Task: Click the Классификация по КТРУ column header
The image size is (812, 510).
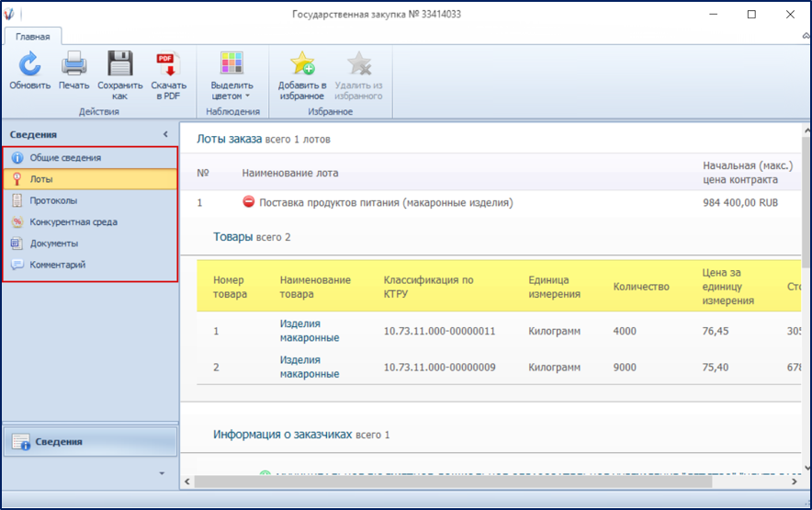Action: tap(428, 287)
